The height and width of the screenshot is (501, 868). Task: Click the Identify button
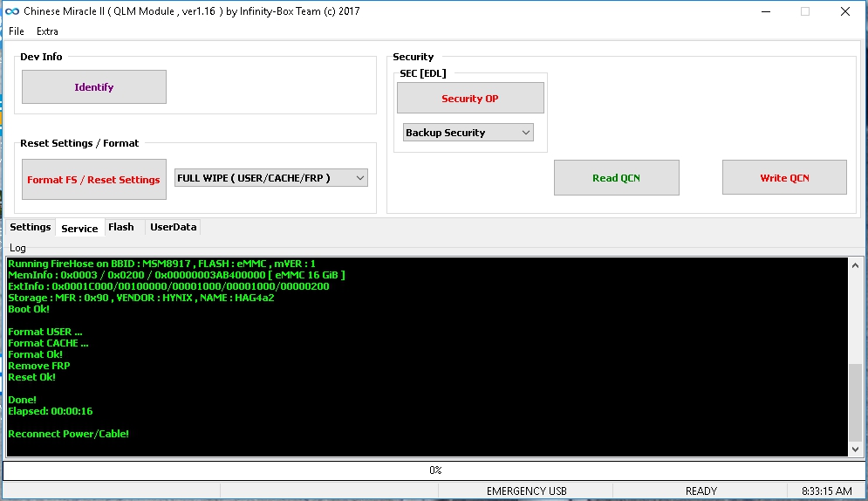[x=94, y=87]
